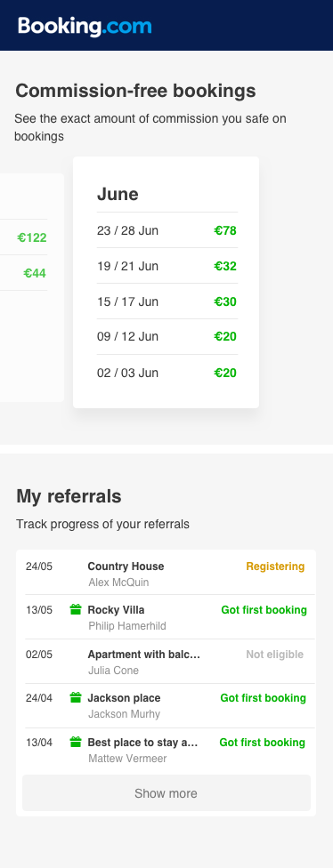The image size is (333, 868).
Task: Click the June card heading
Action: pos(118,194)
